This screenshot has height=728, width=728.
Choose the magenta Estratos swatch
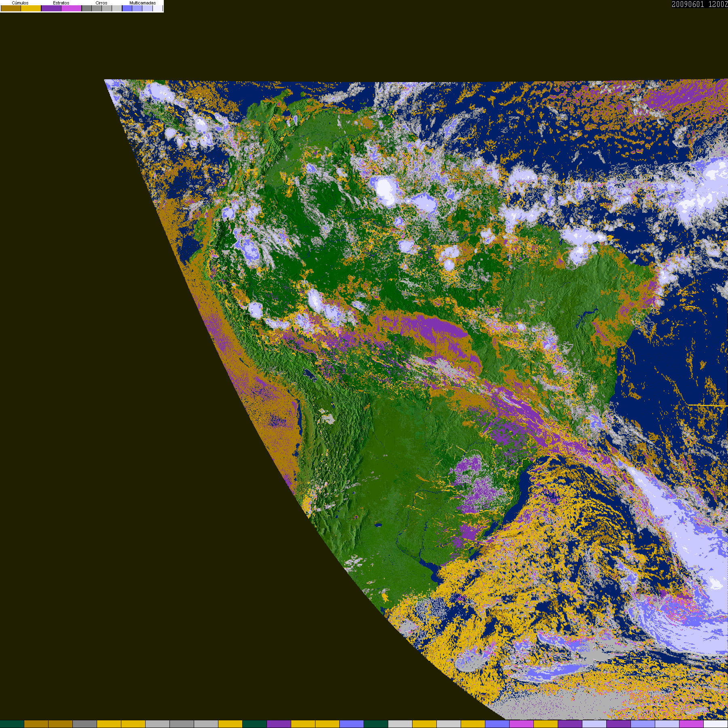tap(72, 8)
